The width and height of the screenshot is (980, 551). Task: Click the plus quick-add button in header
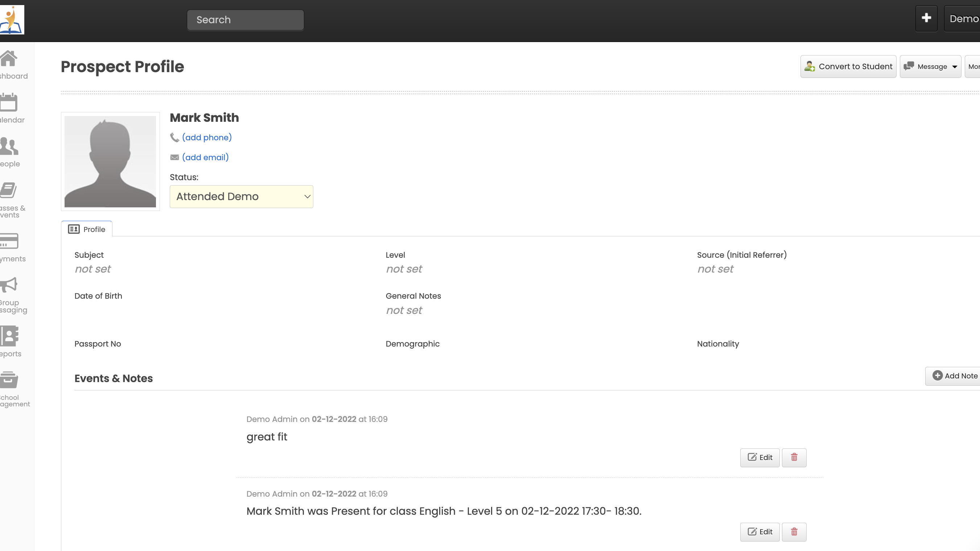926,18
